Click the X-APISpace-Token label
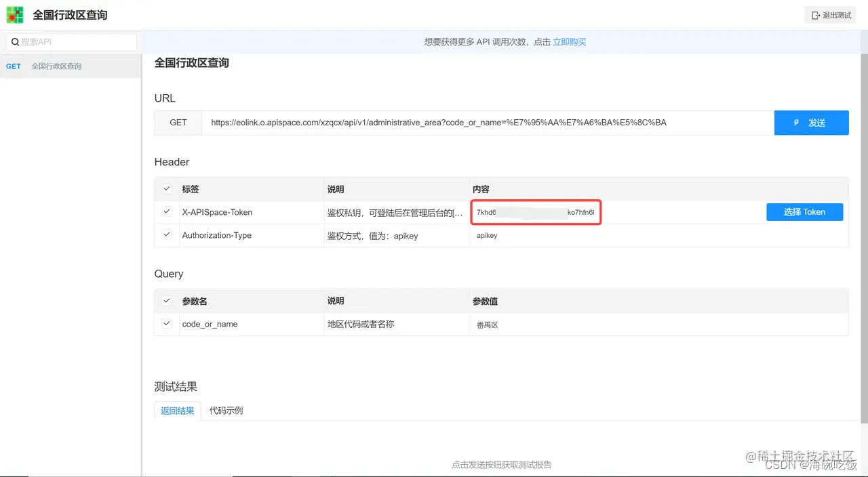Image resolution: width=868 pixels, height=477 pixels. [x=217, y=212]
